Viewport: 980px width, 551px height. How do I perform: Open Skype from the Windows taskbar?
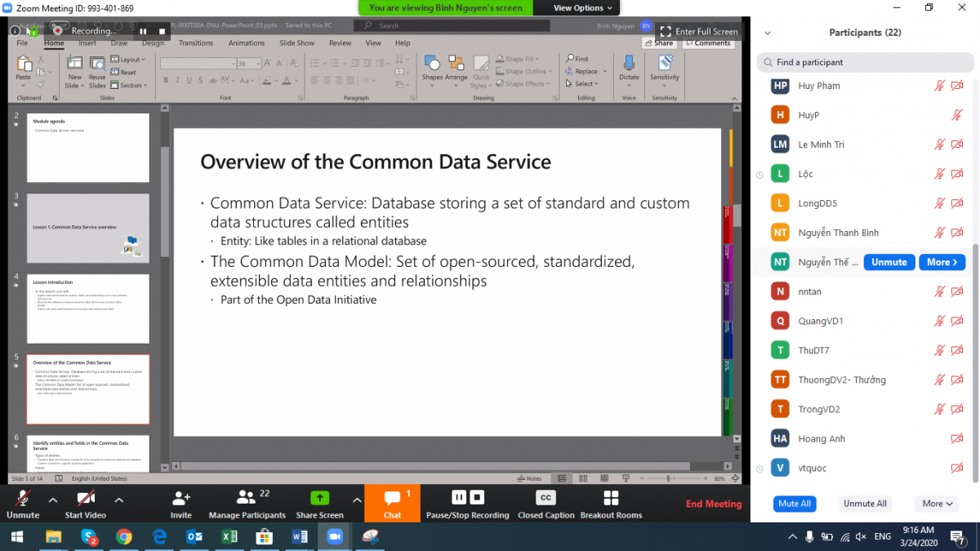[89, 536]
